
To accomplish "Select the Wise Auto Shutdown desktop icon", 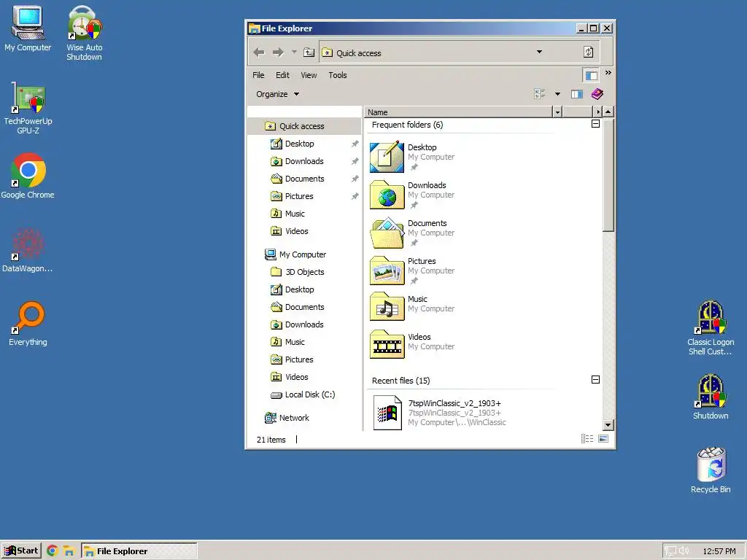I will coord(84,34).
